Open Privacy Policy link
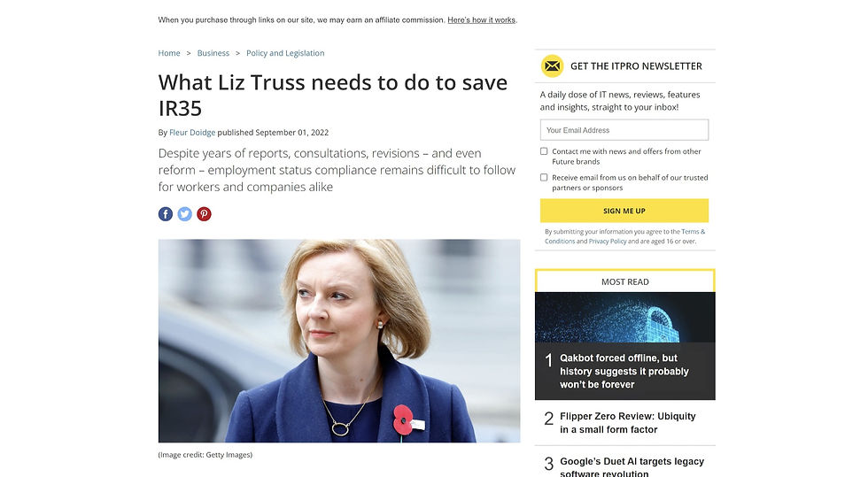 pos(608,242)
